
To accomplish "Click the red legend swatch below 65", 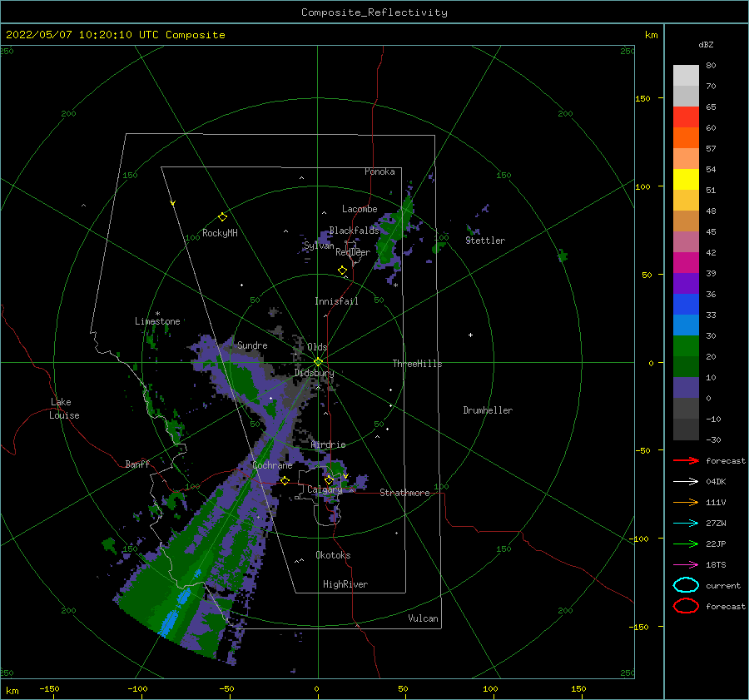I will (686, 117).
